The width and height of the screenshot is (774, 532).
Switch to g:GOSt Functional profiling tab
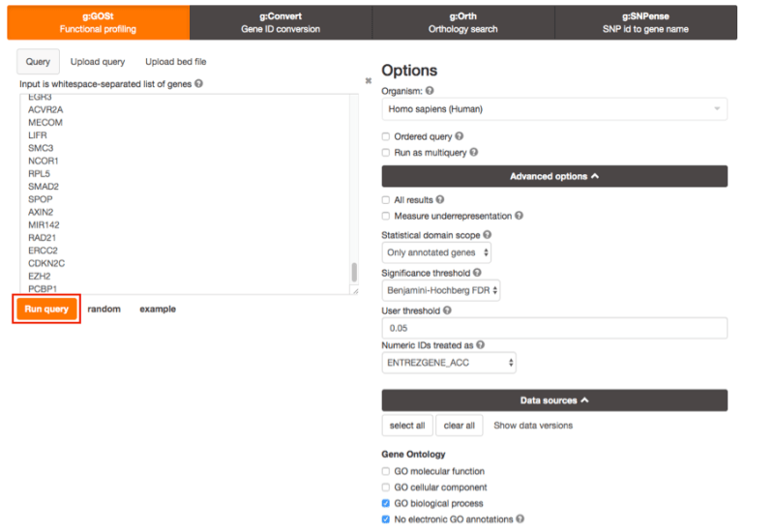tap(99, 22)
